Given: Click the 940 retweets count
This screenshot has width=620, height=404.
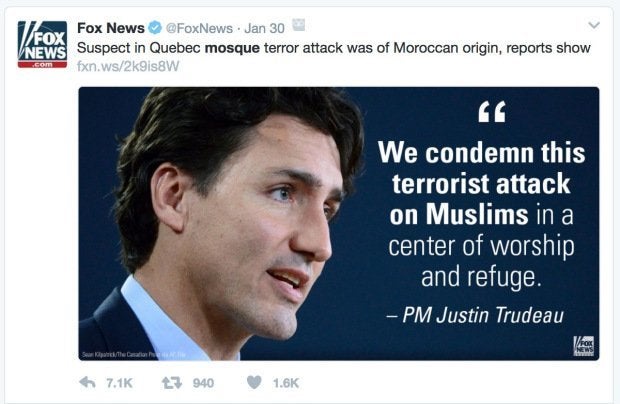Looking at the screenshot, I should (x=203, y=383).
